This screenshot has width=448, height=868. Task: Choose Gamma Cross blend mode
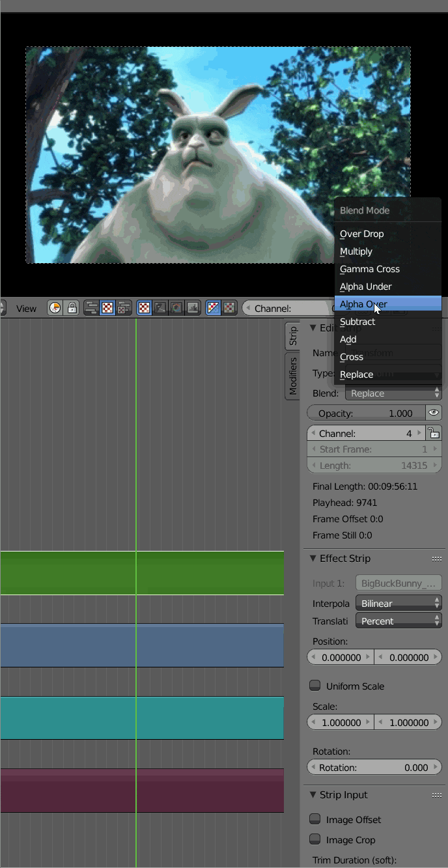[x=388, y=269]
